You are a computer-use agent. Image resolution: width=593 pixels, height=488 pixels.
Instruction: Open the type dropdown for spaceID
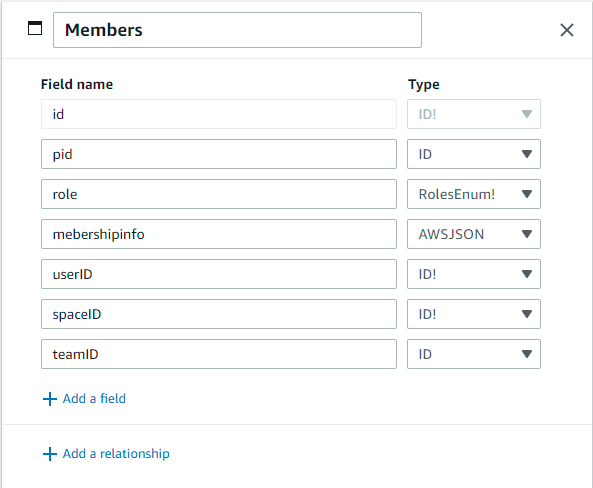(474, 314)
